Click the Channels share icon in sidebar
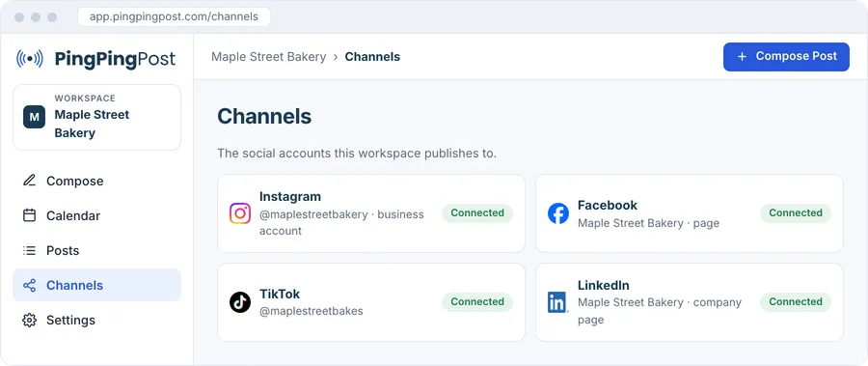Screen dimensions: 868x366 click(29, 286)
